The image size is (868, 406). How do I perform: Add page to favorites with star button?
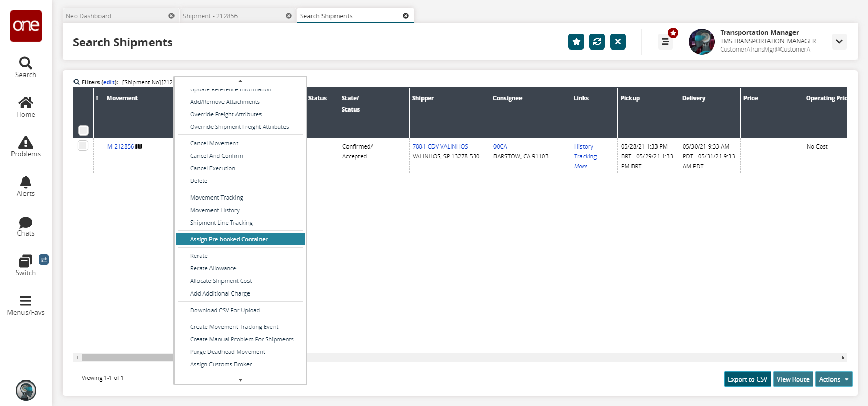(x=576, y=42)
